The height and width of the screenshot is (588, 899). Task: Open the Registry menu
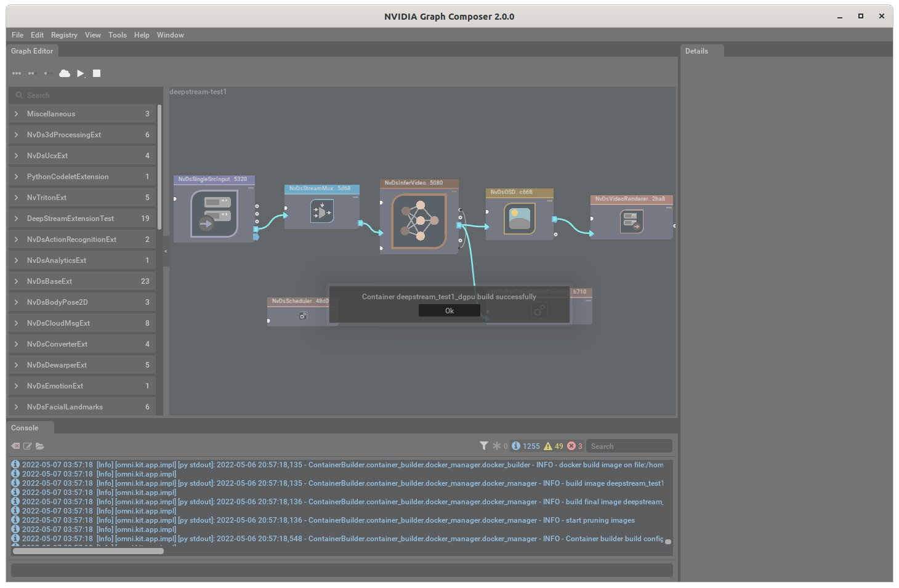point(64,35)
